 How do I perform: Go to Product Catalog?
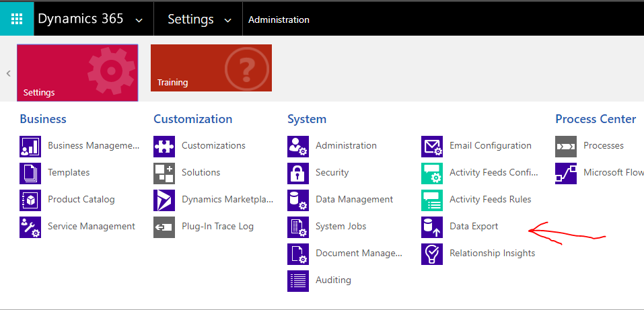tap(81, 200)
